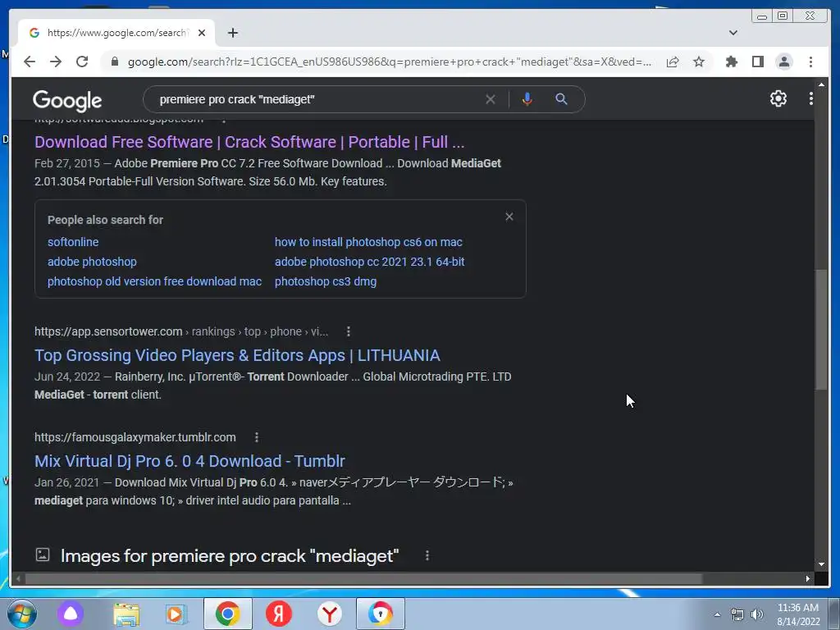This screenshot has height=630, width=840.
Task: Open Windows Explorer from the taskbar
Action: point(126,614)
